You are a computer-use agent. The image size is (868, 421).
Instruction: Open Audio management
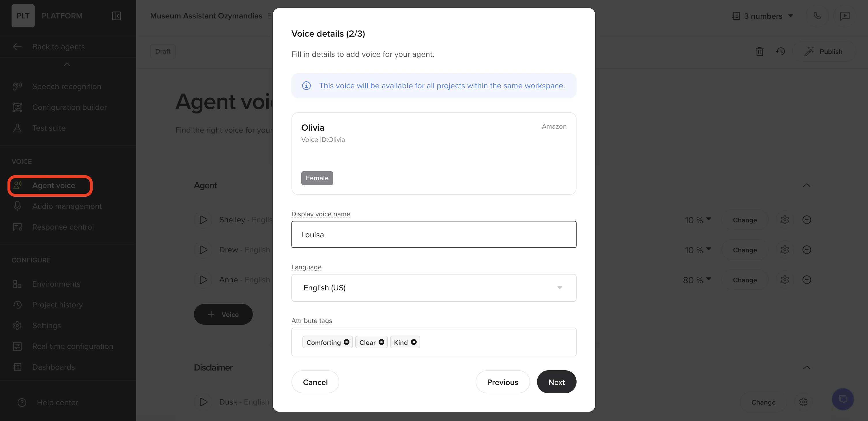67,206
